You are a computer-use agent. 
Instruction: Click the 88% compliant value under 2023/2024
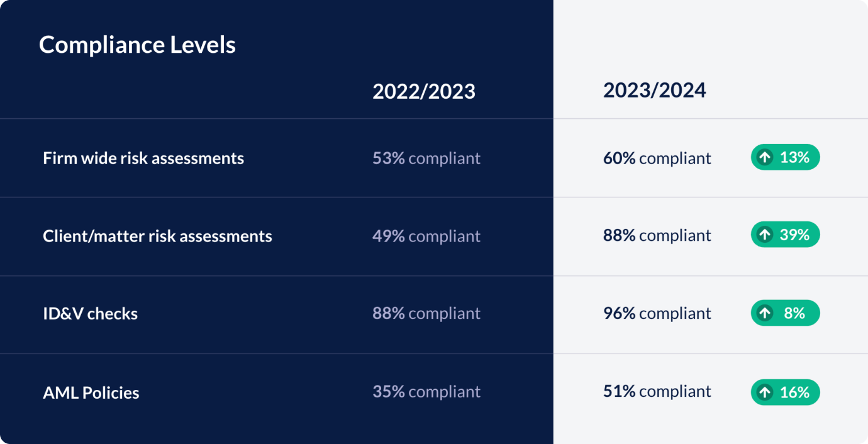tap(657, 235)
